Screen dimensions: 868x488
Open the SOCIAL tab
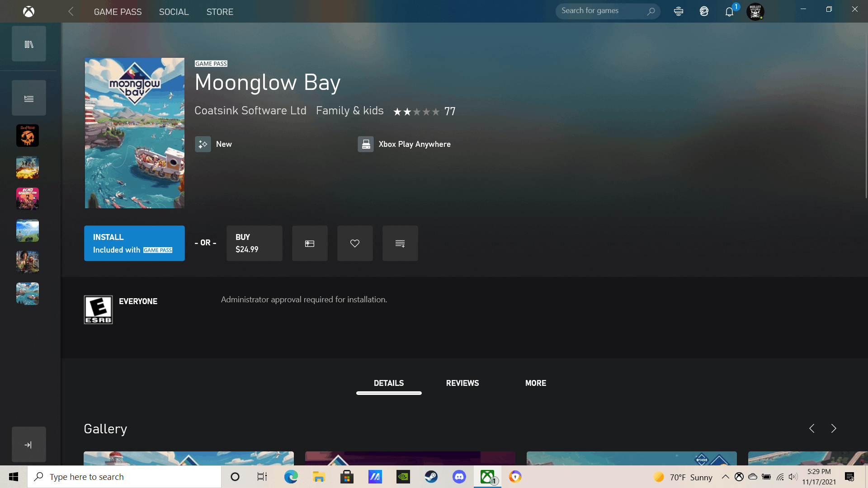point(174,12)
